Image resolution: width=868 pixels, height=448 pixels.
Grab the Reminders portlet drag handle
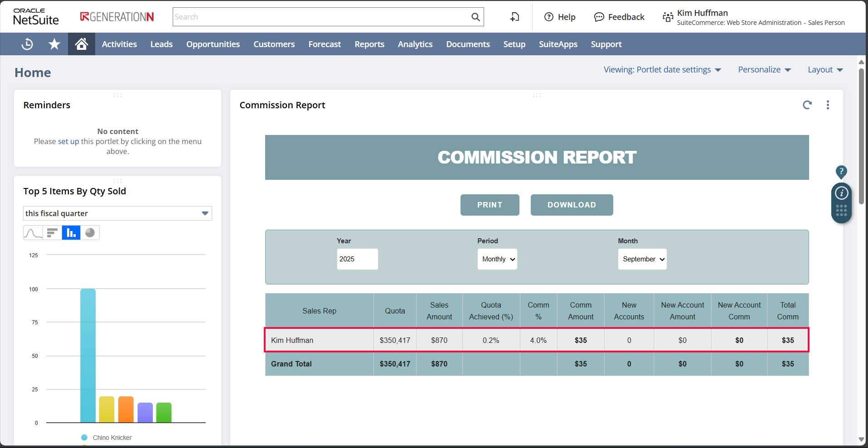[117, 95]
